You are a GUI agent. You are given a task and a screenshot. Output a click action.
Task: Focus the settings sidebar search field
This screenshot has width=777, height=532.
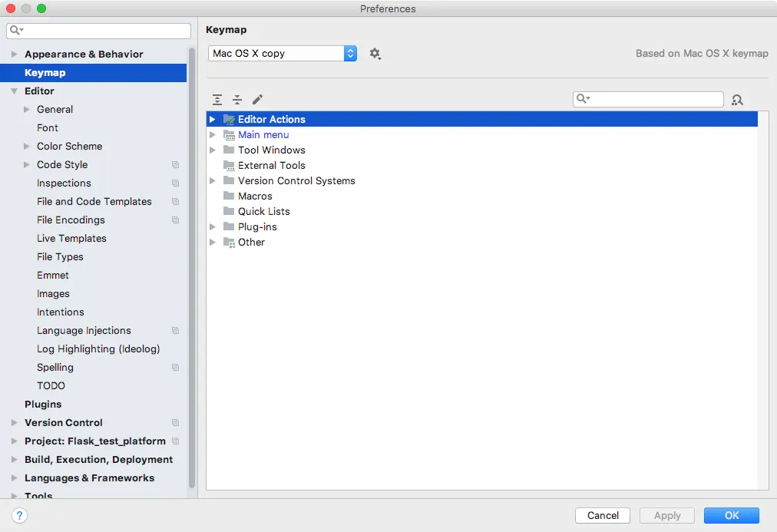point(98,31)
